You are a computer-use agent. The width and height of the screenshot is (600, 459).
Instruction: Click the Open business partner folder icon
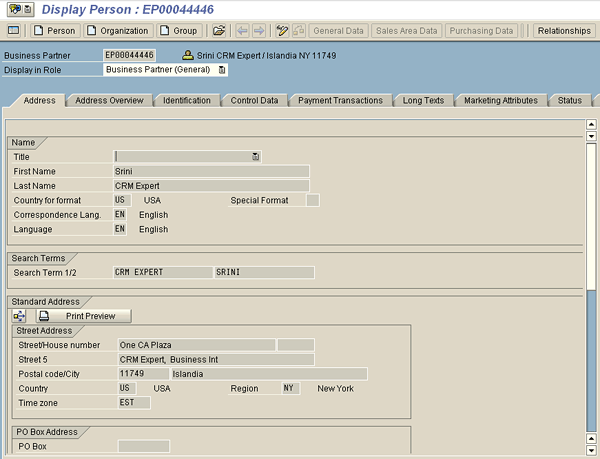219,31
